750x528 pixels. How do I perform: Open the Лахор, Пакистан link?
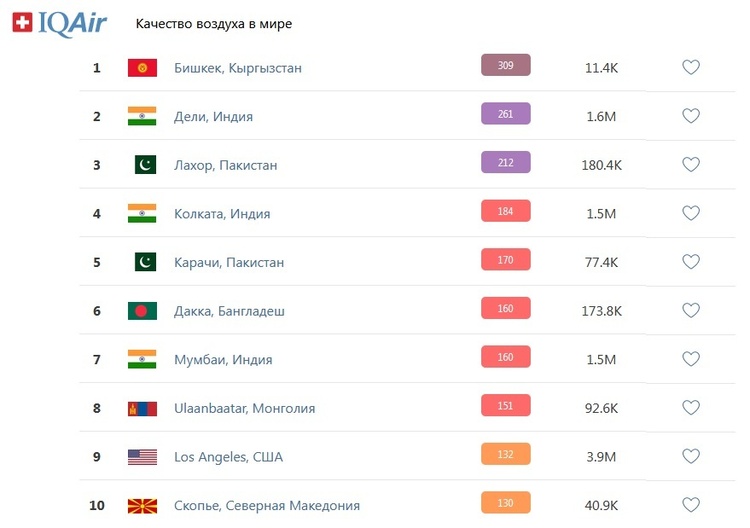[225, 165]
